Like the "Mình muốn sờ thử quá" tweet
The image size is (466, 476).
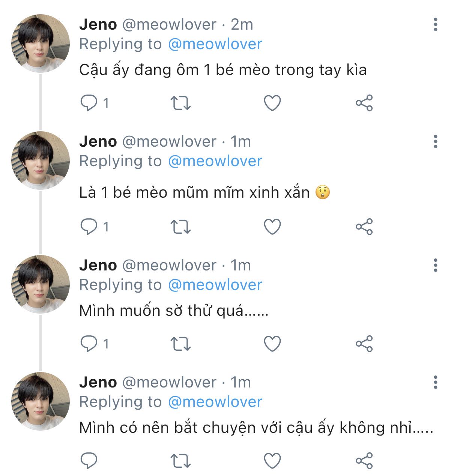272,344
